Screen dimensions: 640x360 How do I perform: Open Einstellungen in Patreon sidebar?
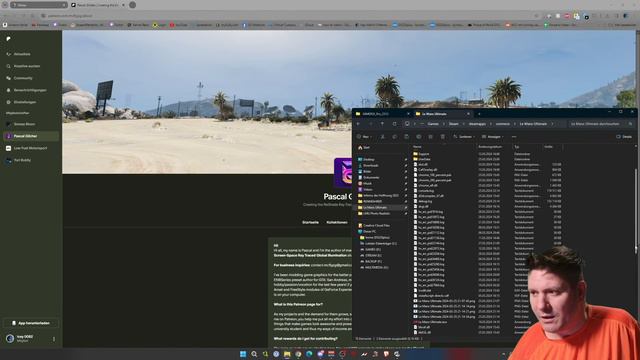pyautogui.click(x=25, y=102)
